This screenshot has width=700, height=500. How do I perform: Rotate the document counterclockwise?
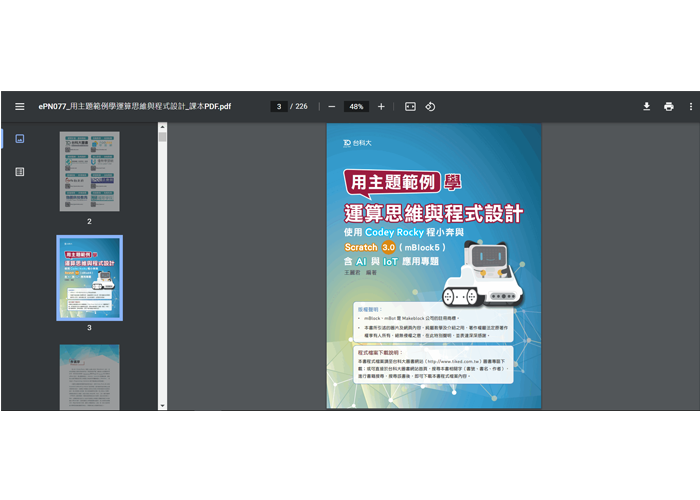click(430, 106)
